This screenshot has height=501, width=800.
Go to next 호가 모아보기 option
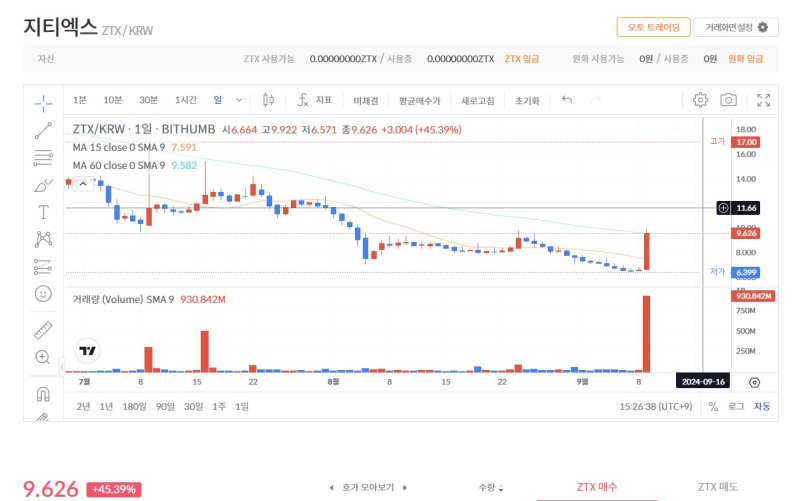[405, 488]
